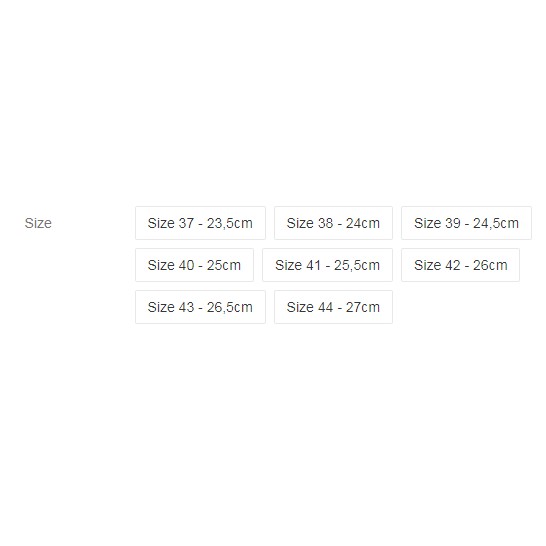Pick the Size 39 - 24,5cm option
Image resolution: width=546 pixels, height=546 pixels.
point(466,223)
